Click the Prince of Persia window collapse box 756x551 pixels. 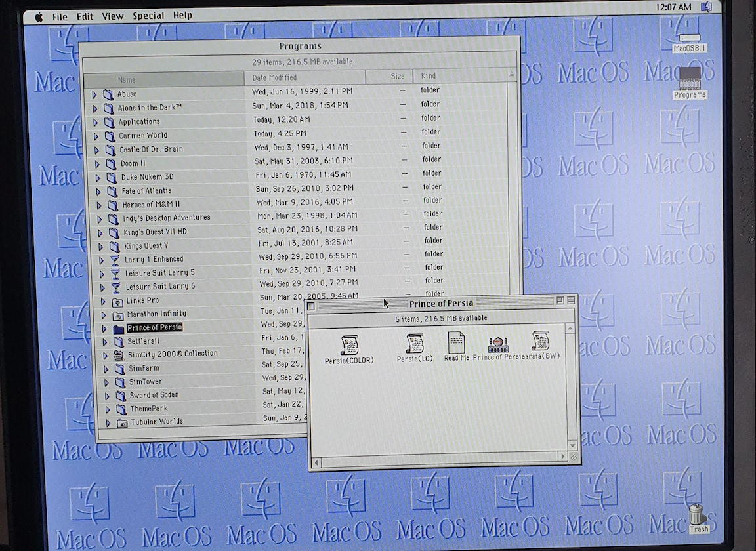click(x=570, y=301)
